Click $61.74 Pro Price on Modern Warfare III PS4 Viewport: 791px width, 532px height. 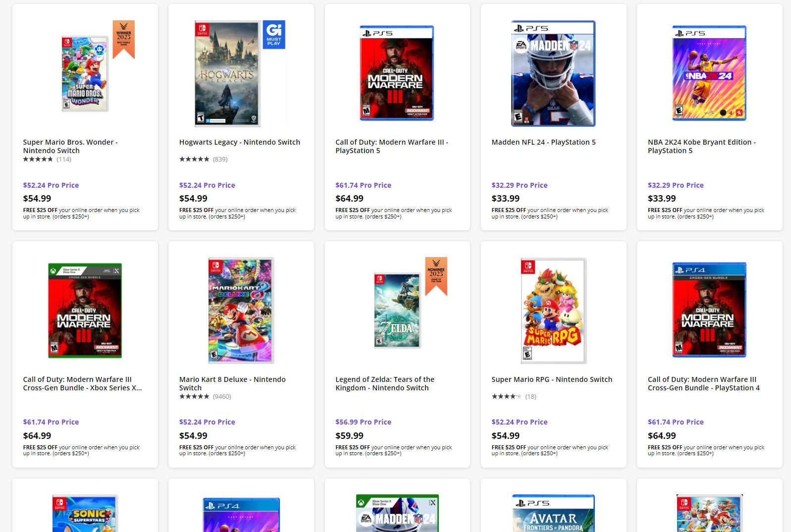tap(676, 422)
